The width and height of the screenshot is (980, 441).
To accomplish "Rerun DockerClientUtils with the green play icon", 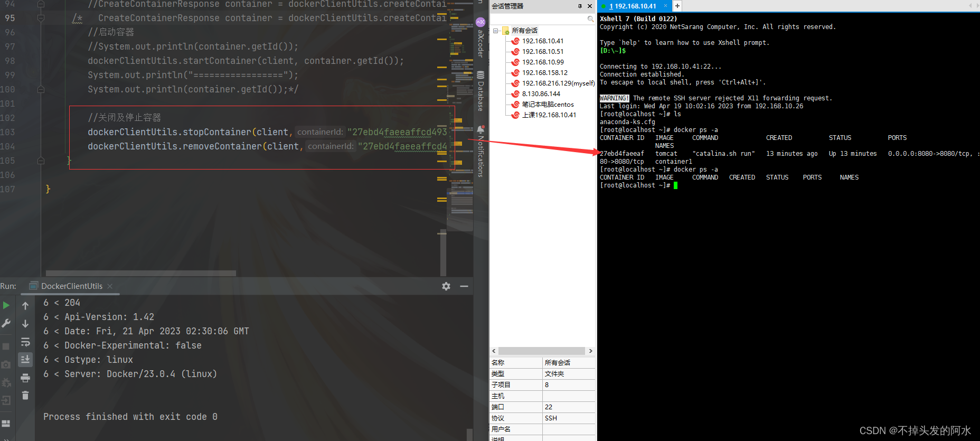I will (x=6, y=305).
